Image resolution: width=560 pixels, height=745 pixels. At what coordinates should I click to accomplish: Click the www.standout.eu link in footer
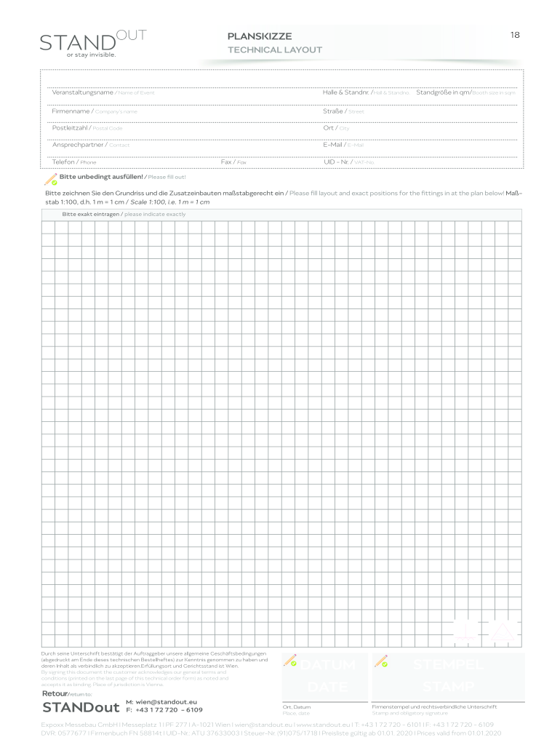(x=324, y=725)
